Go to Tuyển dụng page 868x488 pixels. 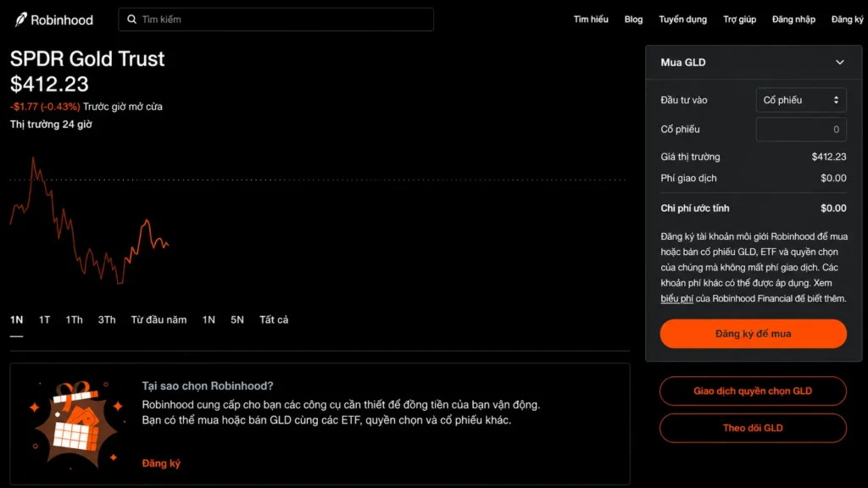click(682, 19)
